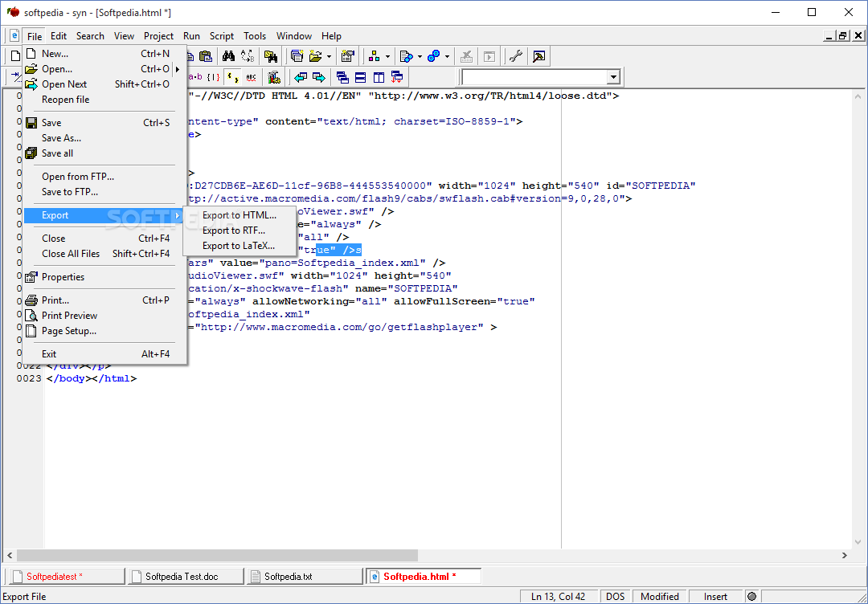Open dropdown arrow next to colored boxes icon

(387, 56)
